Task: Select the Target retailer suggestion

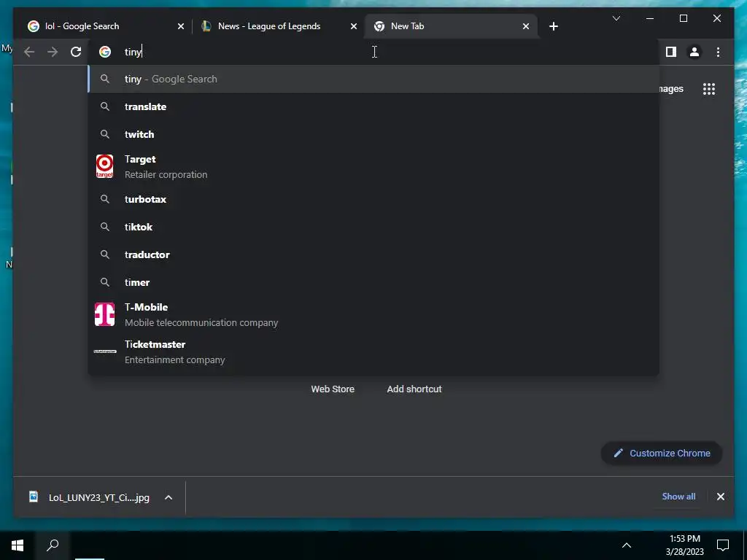Action: click(x=373, y=167)
